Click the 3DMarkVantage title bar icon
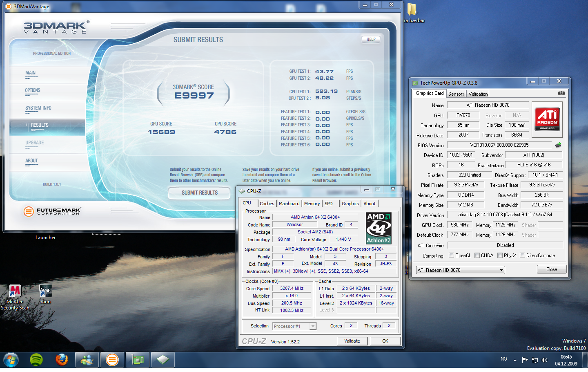Viewport: 588px width, 372px height. [9, 6]
